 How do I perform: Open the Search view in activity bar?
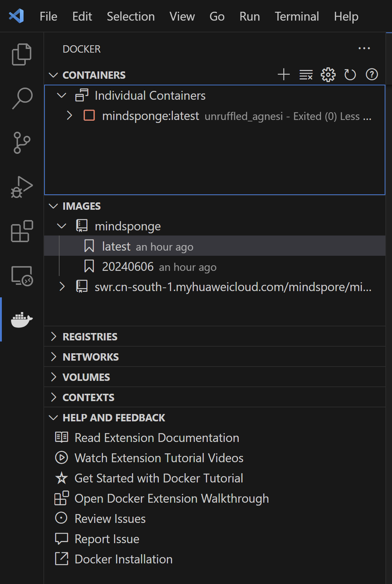[x=22, y=98]
